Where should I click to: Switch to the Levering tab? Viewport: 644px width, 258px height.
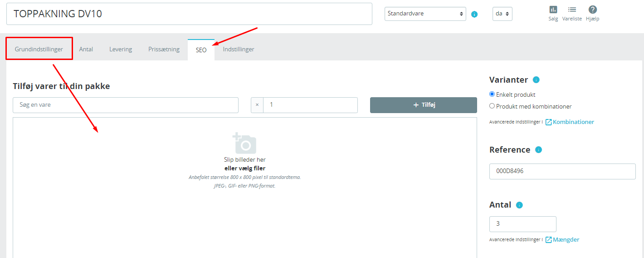(121, 49)
